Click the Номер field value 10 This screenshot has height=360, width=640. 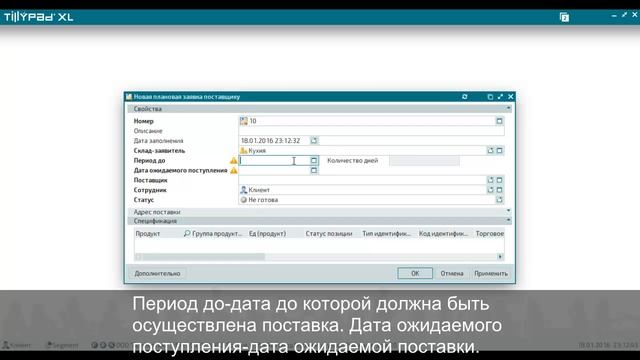tap(253, 121)
